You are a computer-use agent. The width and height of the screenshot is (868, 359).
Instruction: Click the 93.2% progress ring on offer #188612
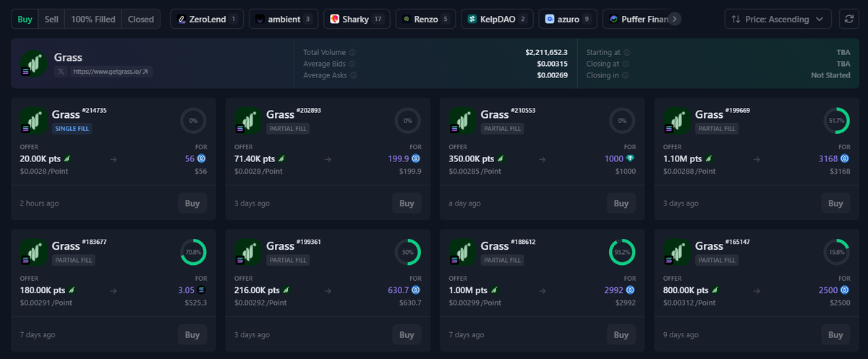622,252
